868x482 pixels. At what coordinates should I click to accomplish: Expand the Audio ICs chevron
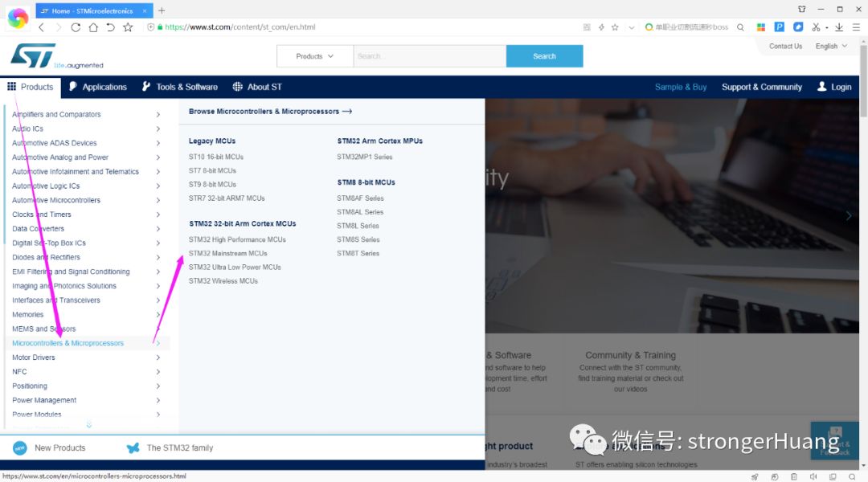pyautogui.click(x=158, y=129)
